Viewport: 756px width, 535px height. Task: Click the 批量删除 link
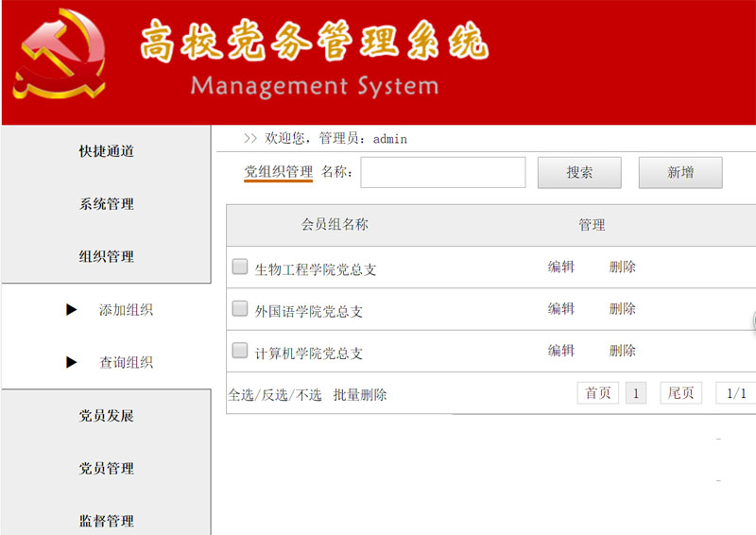[x=360, y=395]
